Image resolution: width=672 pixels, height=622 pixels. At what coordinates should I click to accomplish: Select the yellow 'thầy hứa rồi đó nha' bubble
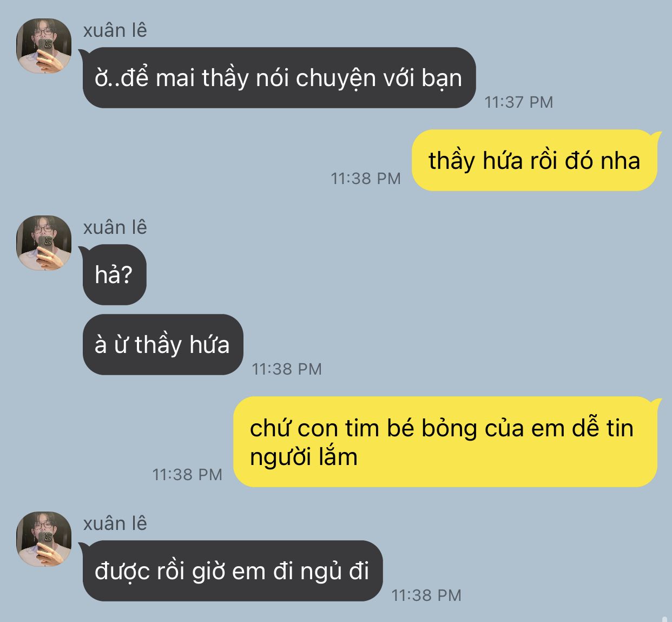pyautogui.click(x=535, y=160)
